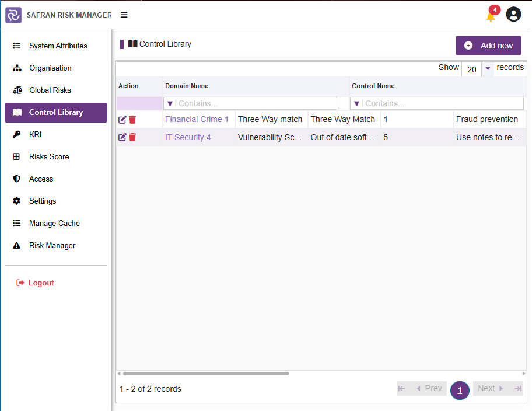532x411 pixels.
Task: Delete the Financial Crime 1 record
Action: tap(132, 120)
